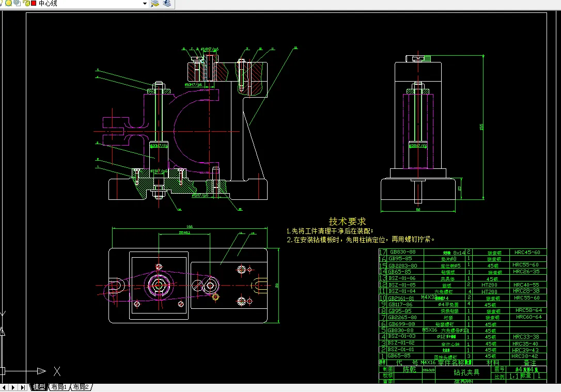Select the 1:1 scale value text
This screenshot has height=392, width=561.
point(514,377)
